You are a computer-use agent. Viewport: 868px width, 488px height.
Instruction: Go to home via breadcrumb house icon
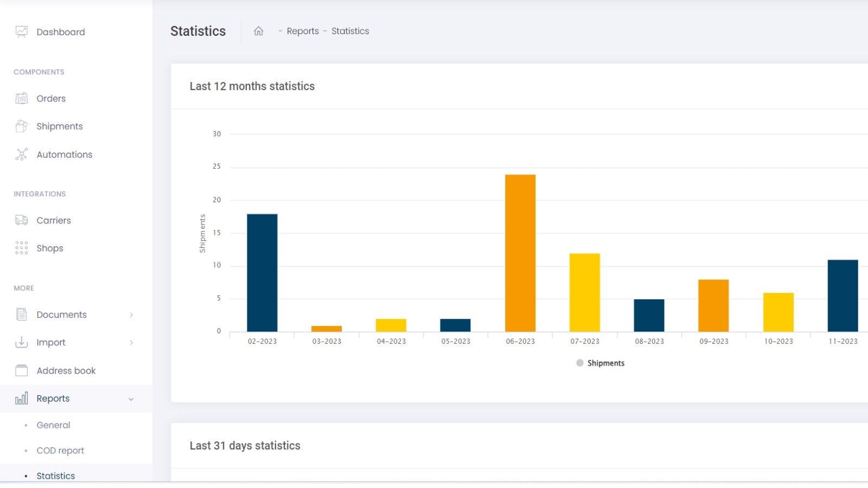pyautogui.click(x=258, y=31)
